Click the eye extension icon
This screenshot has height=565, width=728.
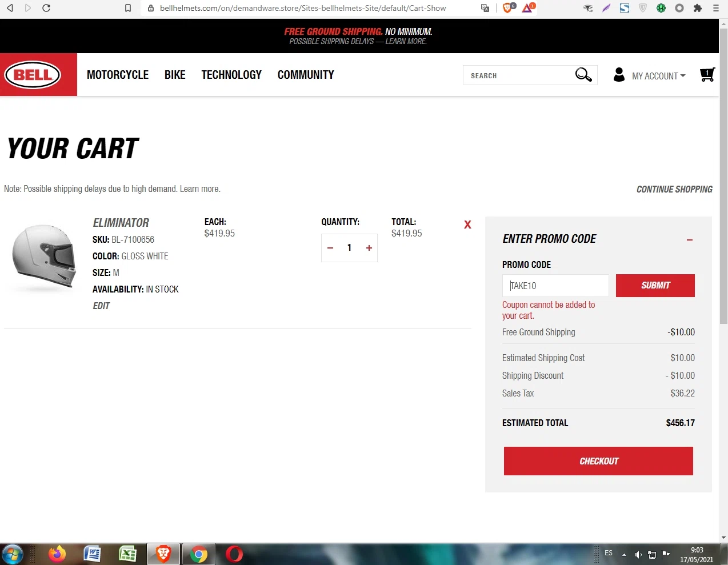coord(588,8)
